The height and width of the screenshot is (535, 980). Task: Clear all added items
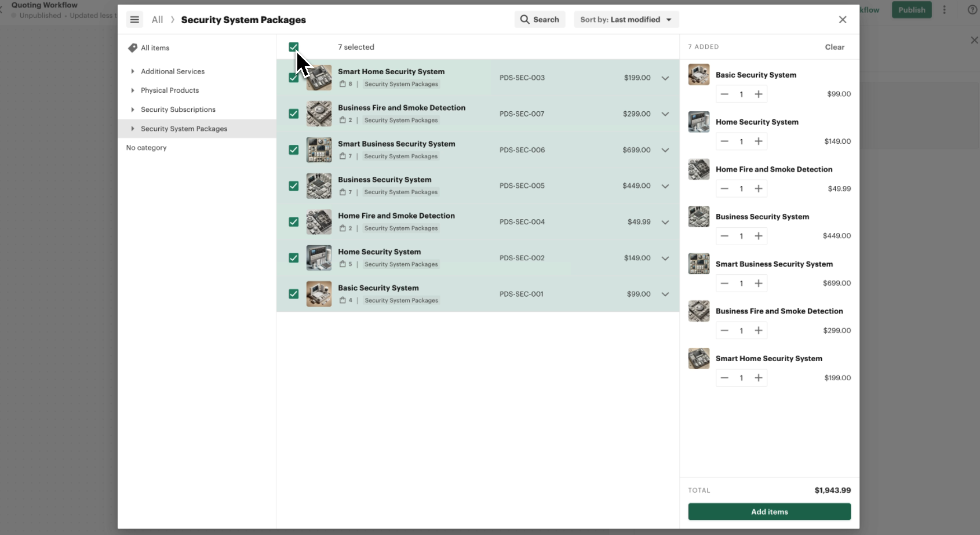tap(834, 47)
